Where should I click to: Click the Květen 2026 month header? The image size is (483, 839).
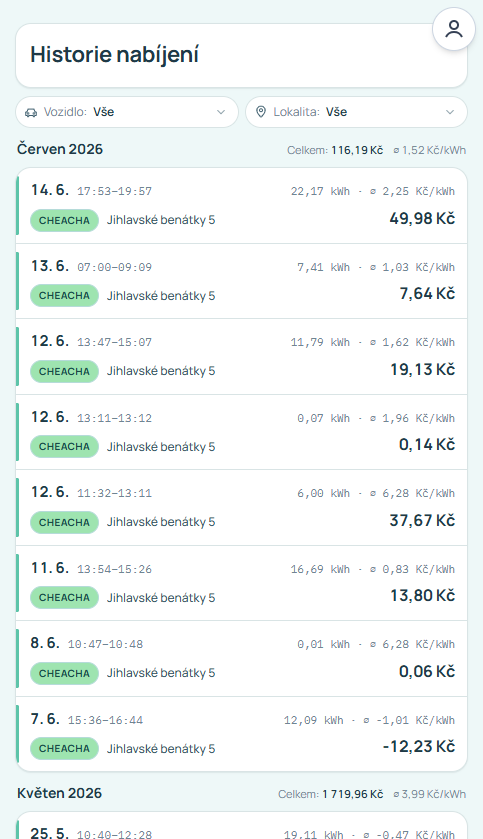[x=59, y=793]
